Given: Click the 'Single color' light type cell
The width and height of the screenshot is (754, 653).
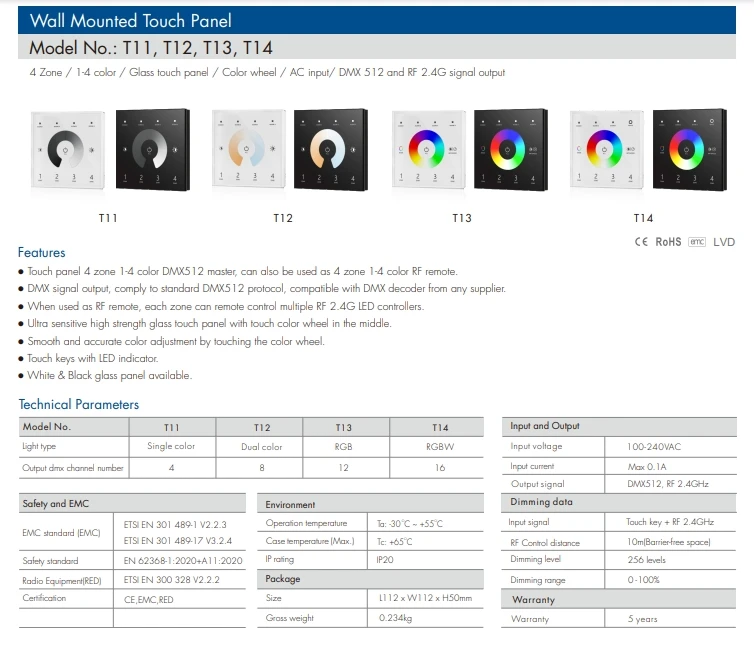Looking at the screenshot, I should [171, 446].
